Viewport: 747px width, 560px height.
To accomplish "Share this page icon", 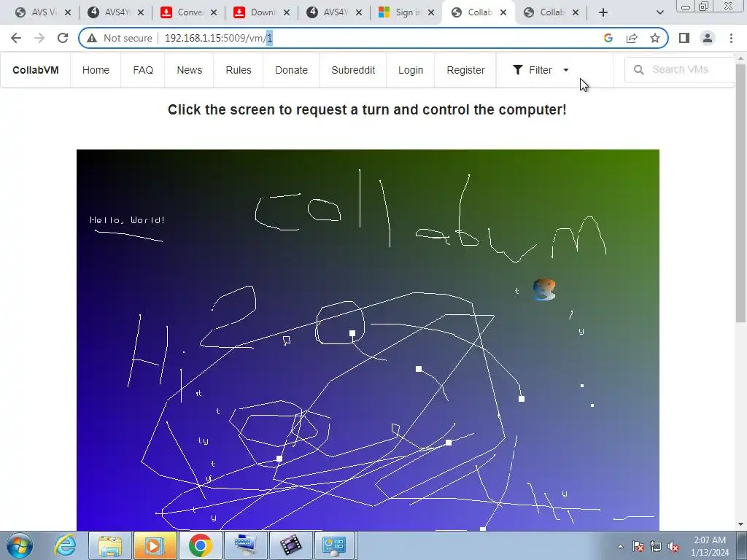I will click(632, 38).
